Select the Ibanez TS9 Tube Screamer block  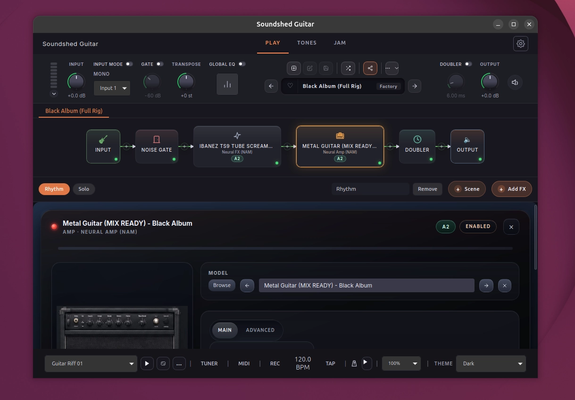[237, 147]
